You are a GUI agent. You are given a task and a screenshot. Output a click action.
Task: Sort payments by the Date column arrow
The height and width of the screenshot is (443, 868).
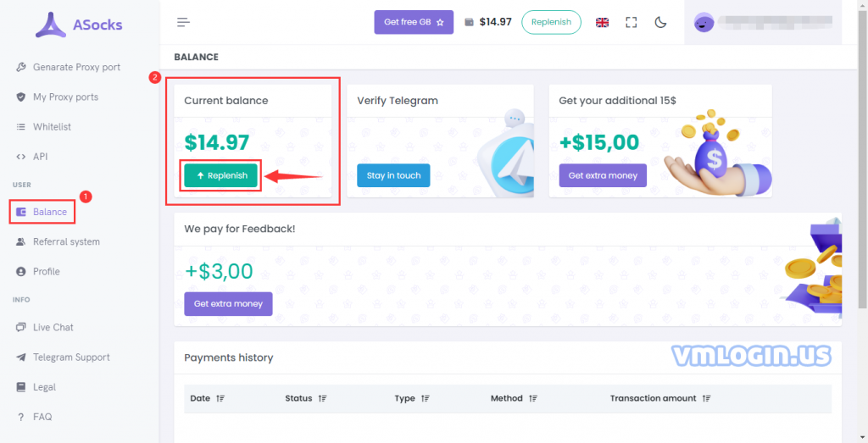tap(220, 398)
